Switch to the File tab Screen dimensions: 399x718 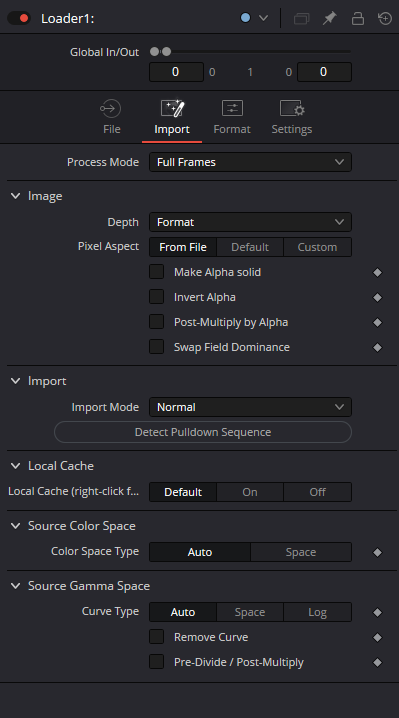(111, 118)
